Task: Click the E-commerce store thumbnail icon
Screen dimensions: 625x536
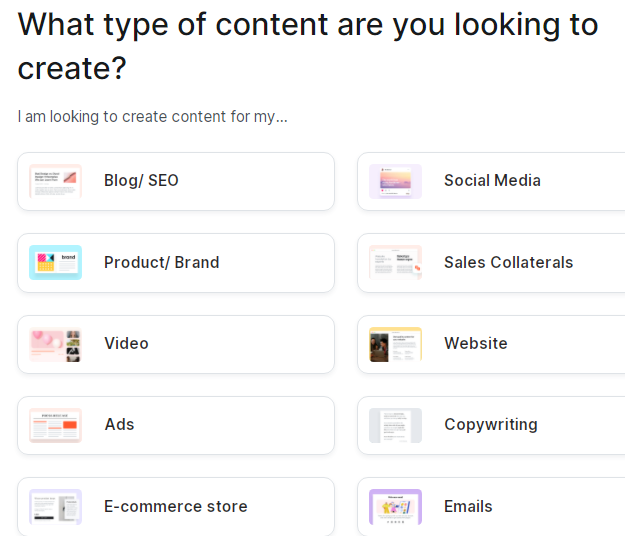Action: click(x=55, y=506)
